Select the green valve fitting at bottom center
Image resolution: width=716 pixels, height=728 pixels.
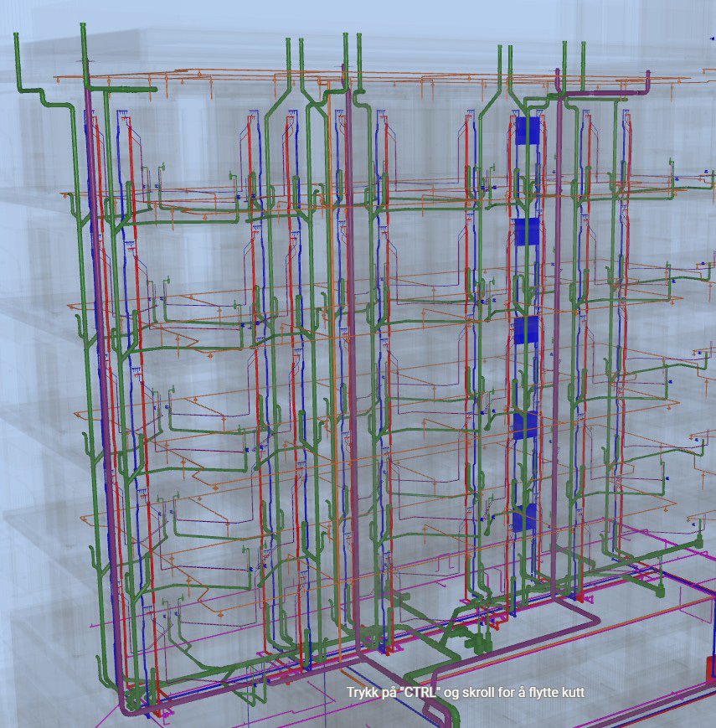click(x=479, y=643)
